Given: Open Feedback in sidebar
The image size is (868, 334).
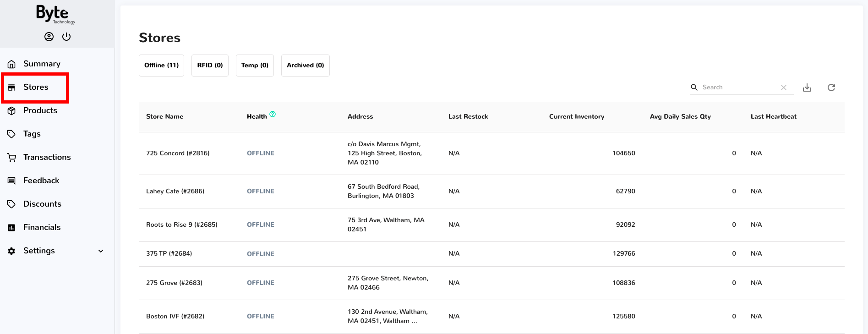Looking at the screenshot, I should 41,181.
